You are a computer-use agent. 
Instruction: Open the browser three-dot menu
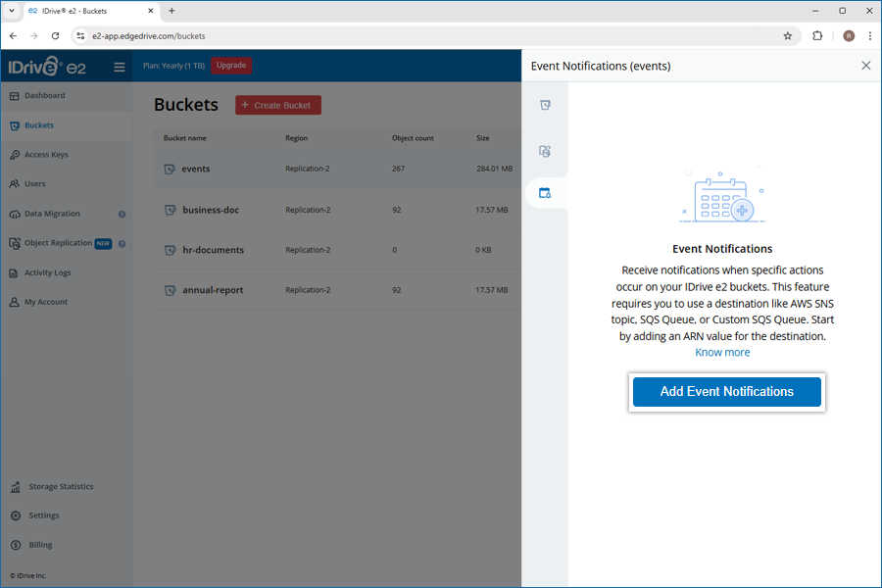click(870, 36)
